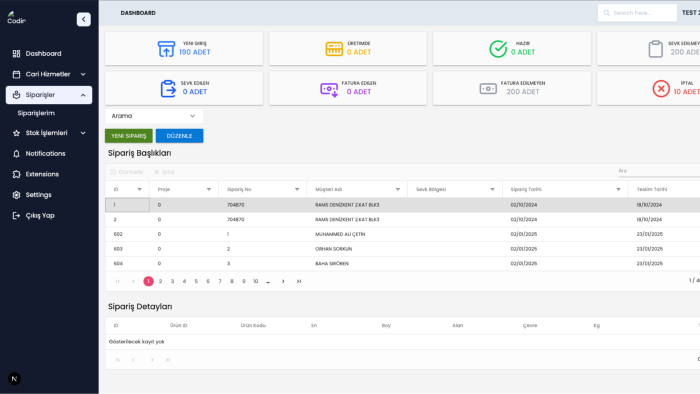Click the DÜZENLE button
Image resolution: width=700 pixels, height=394 pixels.
coord(179,136)
